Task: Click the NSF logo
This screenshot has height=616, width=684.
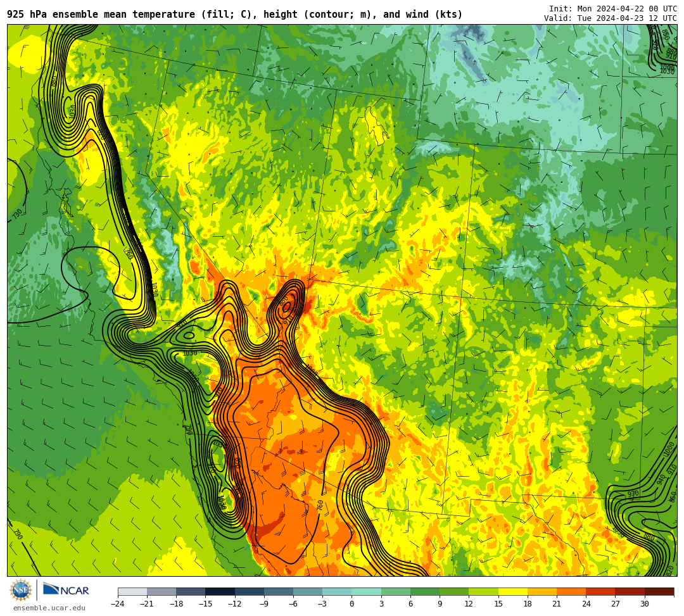Action: tap(20, 591)
